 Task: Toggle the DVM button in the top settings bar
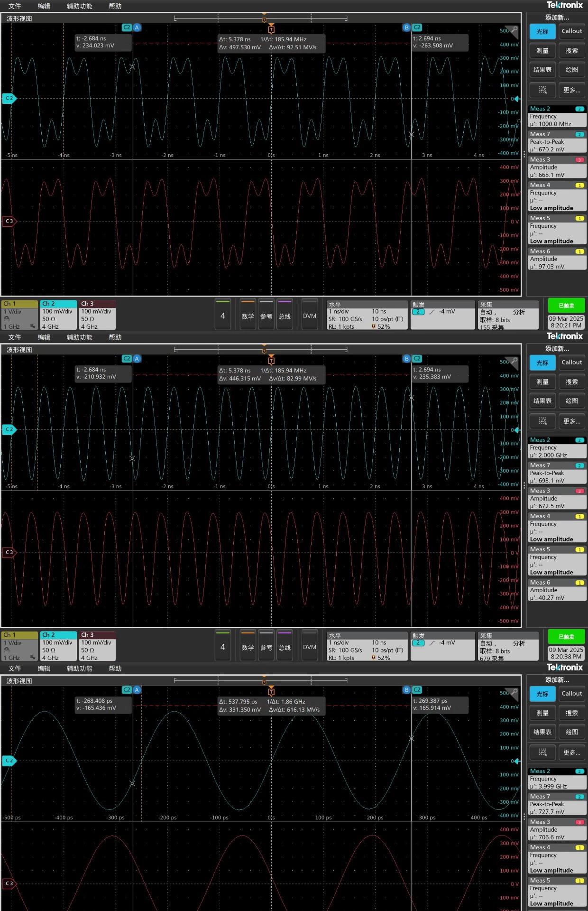tap(310, 316)
